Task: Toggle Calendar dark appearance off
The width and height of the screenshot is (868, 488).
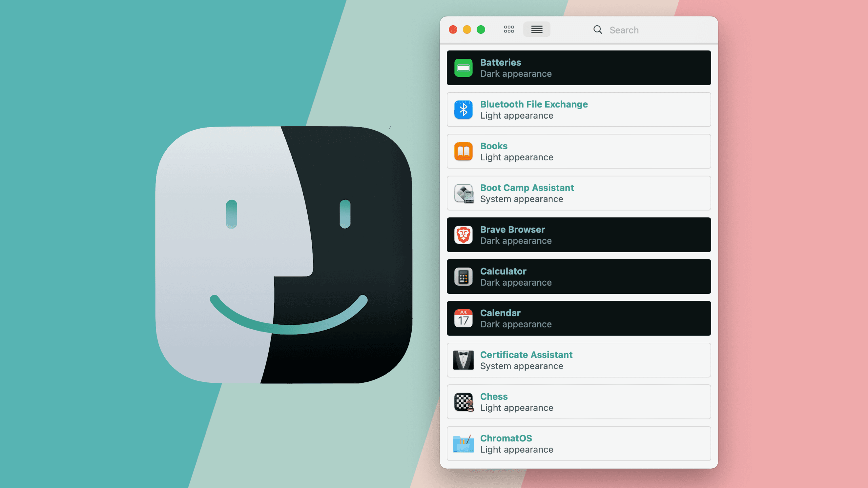Action: (x=578, y=318)
